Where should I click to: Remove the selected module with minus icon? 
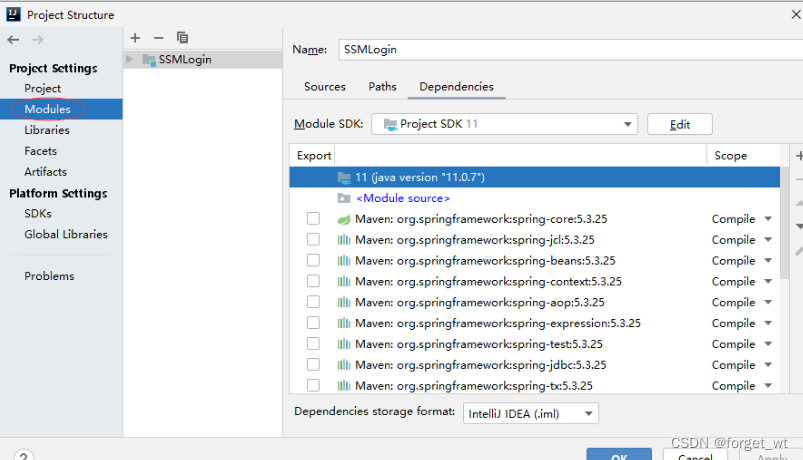[159, 37]
